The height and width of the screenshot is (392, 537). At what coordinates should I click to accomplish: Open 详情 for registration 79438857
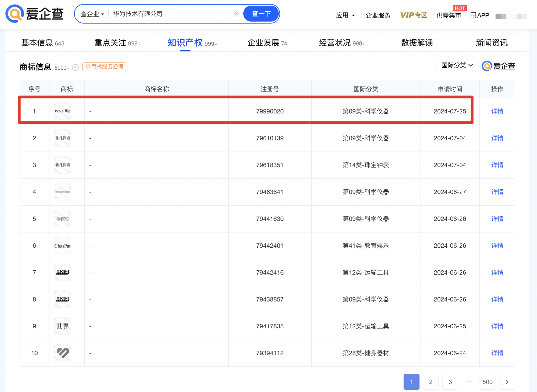coord(497,299)
